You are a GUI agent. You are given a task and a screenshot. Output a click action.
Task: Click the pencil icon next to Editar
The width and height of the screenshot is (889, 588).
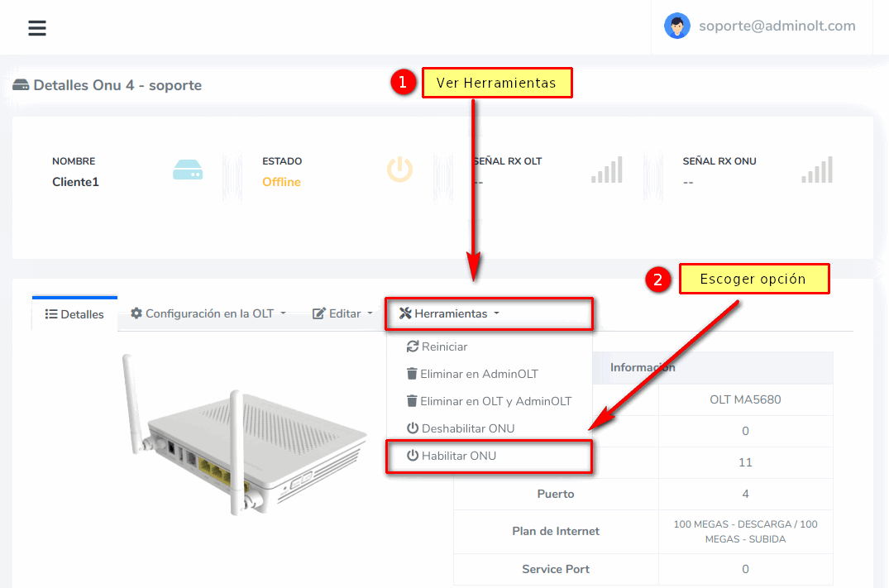[319, 313]
